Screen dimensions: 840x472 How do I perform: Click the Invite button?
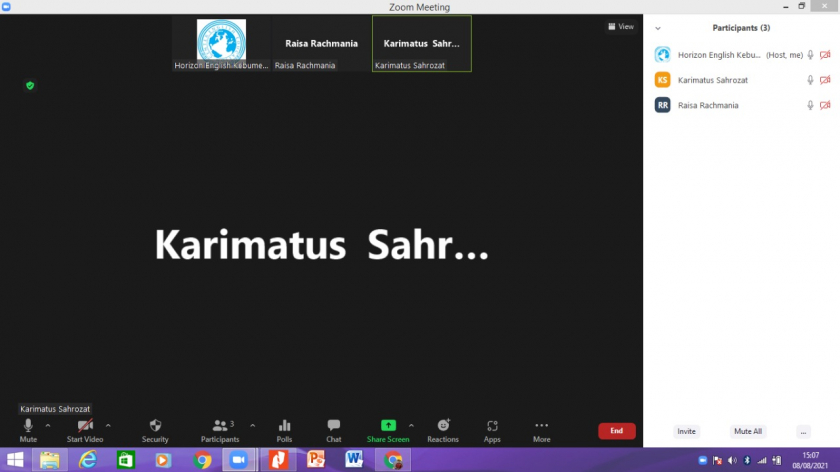click(x=686, y=431)
